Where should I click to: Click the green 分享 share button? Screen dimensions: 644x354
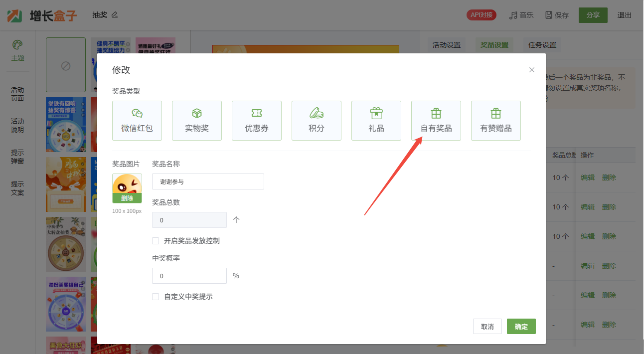[593, 15]
